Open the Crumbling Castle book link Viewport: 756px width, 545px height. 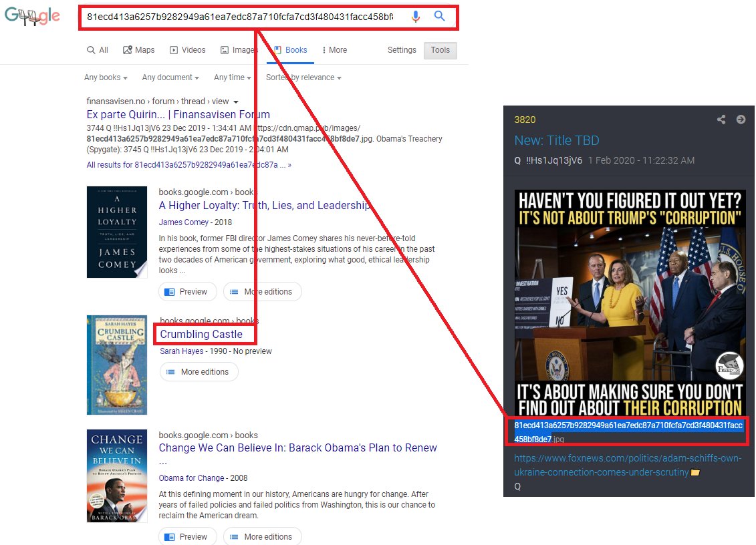point(201,335)
